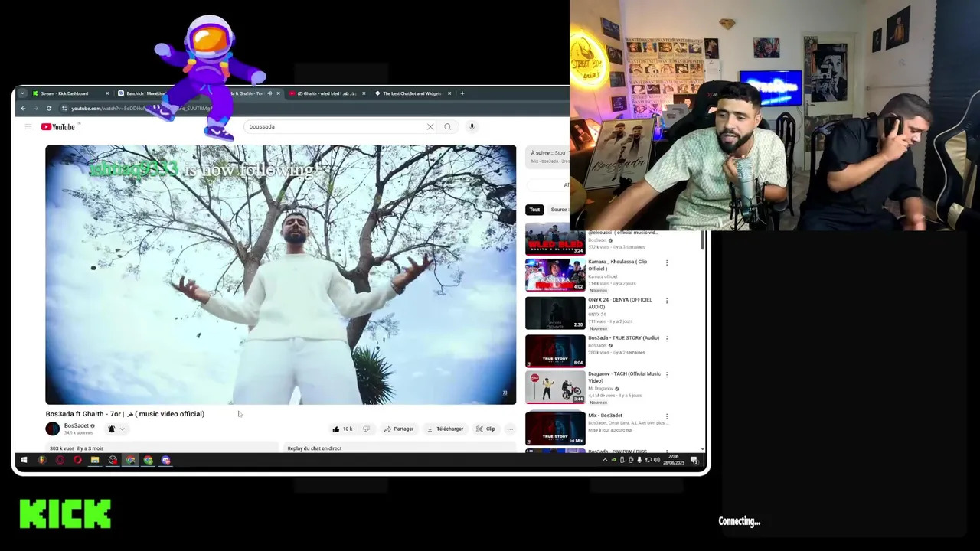Open options menu for Kamara Khoulassa
Screen dimensions: 980x551
[x=666, y=263]
